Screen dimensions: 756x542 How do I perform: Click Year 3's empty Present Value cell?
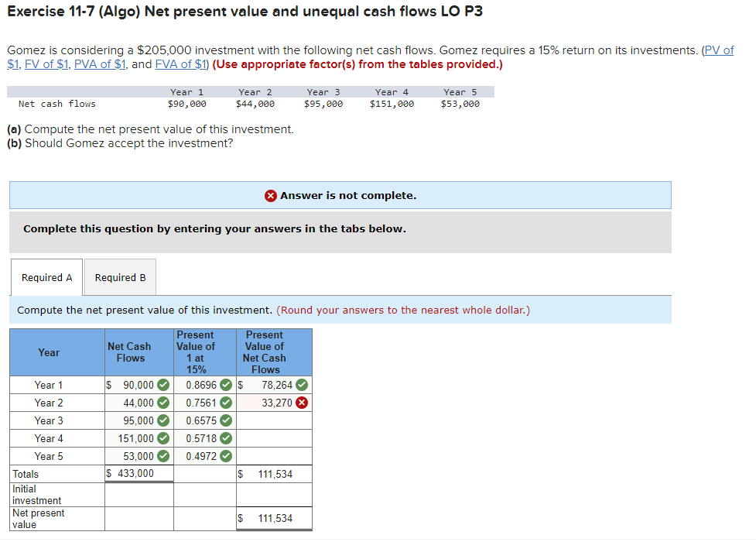(x=272, y=420)
